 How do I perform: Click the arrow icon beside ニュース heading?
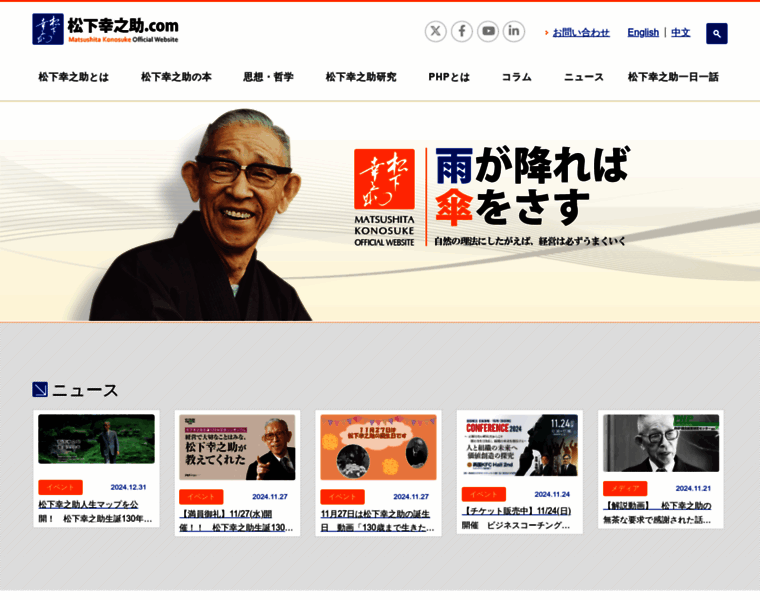coord(40,389)
